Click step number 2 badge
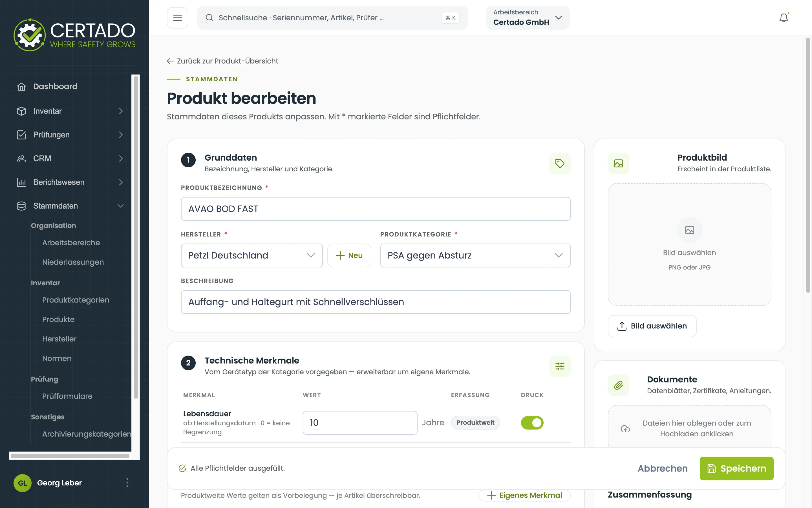This screenshot has height=508, width=812. click(x=188, y=363)
